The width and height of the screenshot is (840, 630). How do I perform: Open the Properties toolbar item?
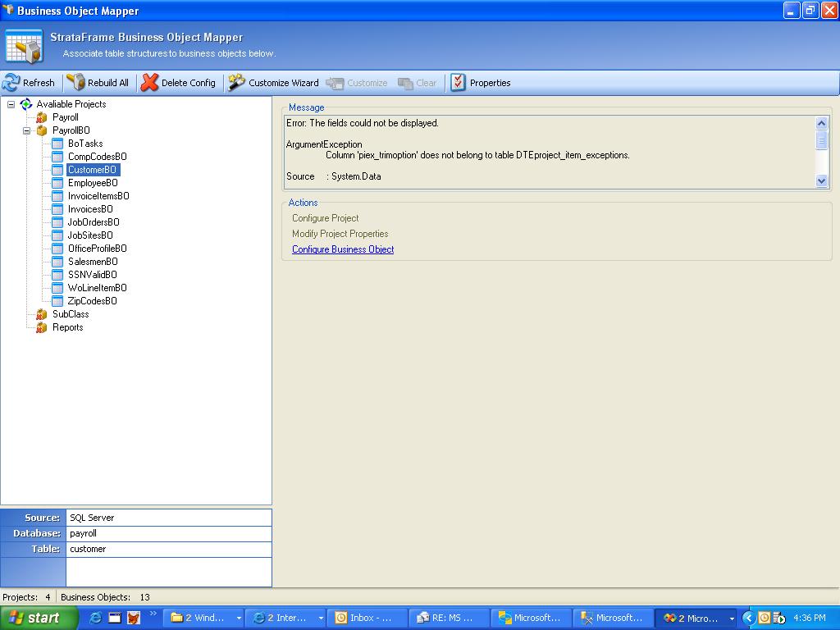tap(481, 83)
